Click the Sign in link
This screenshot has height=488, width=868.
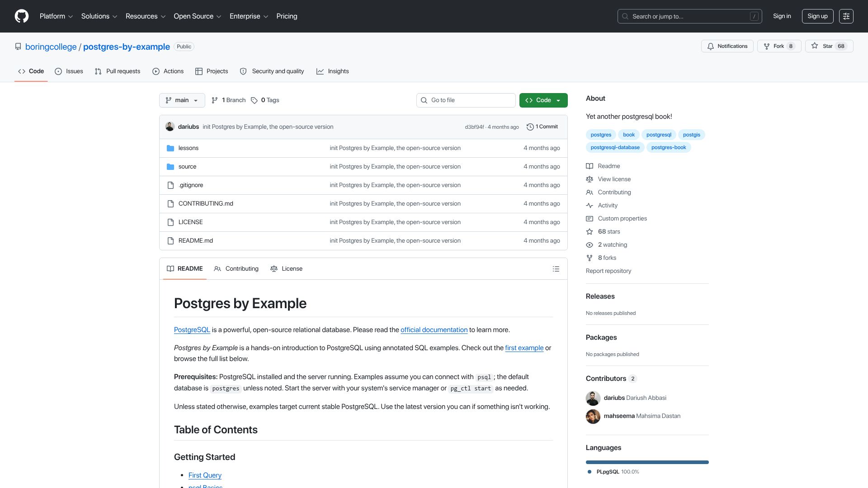782,16
